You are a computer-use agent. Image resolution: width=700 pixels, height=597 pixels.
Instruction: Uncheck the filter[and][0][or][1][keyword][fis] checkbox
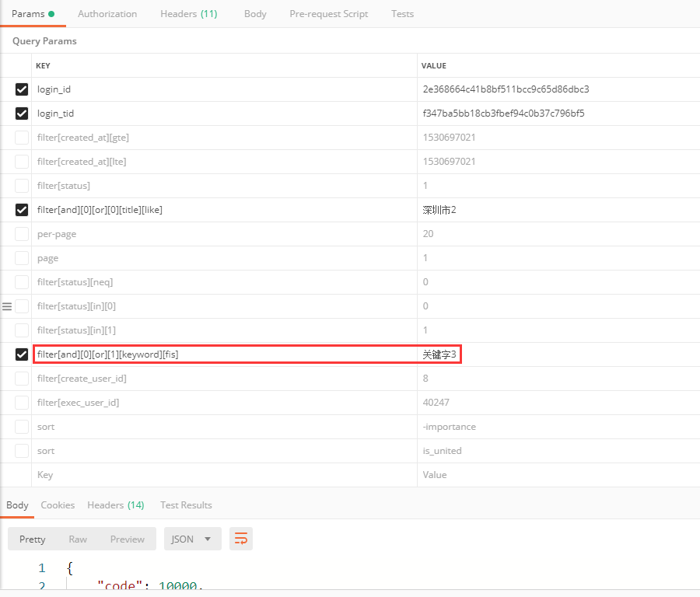[22, 354]
